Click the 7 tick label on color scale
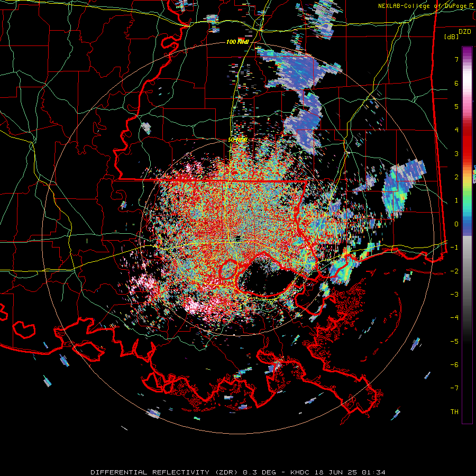 [x=456, y=59]
